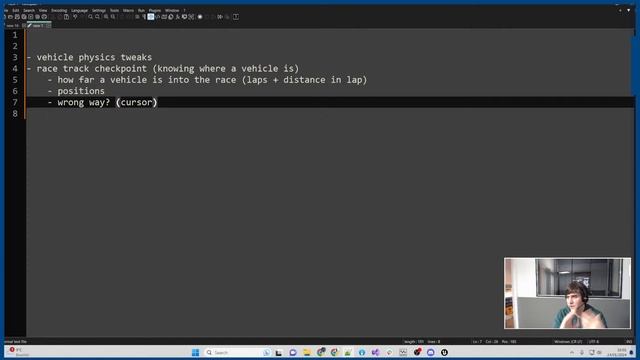Screen dimensions: 640x360
Task: Click the "length" entry in the status bar
Action: [x=414, y=342]
